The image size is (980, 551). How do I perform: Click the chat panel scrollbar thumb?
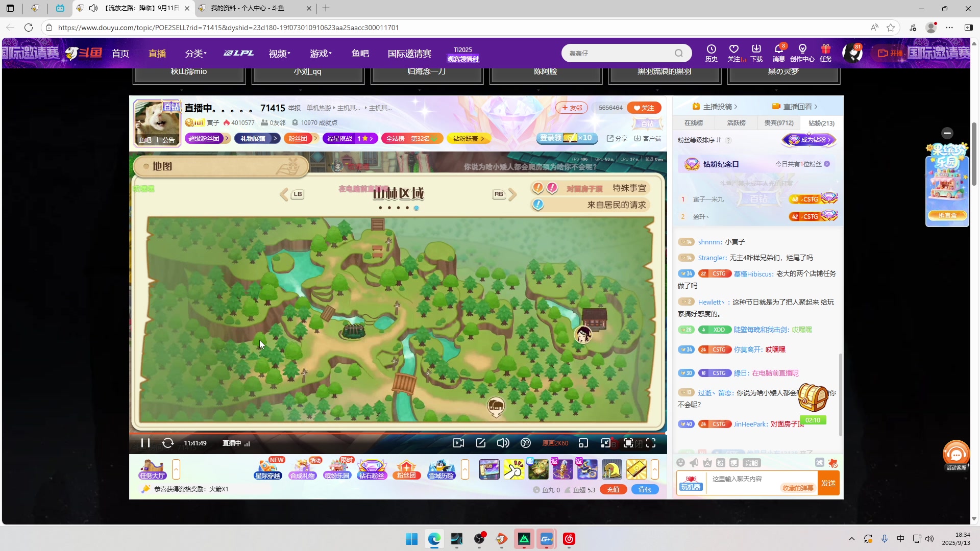(x=841, y=394)
